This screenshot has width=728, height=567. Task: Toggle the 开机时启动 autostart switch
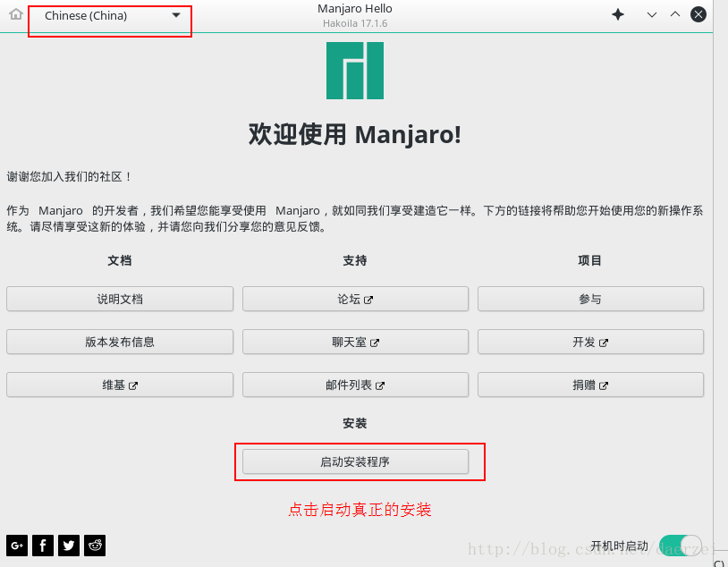(x=681, y=546)
